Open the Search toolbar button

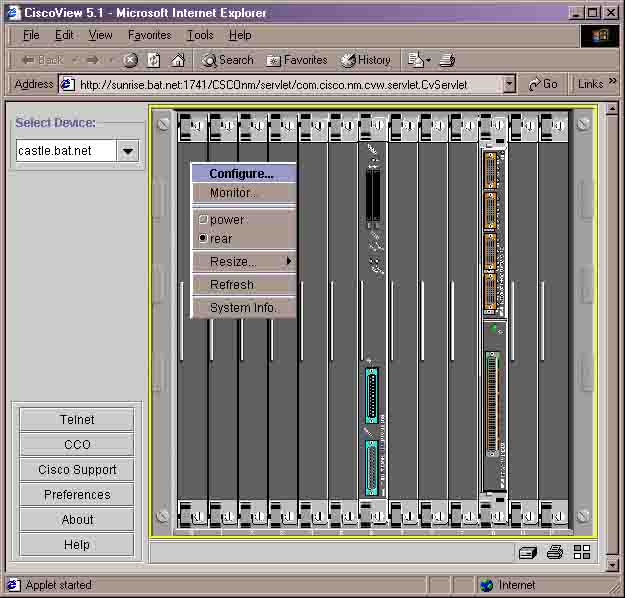(228, 60)
